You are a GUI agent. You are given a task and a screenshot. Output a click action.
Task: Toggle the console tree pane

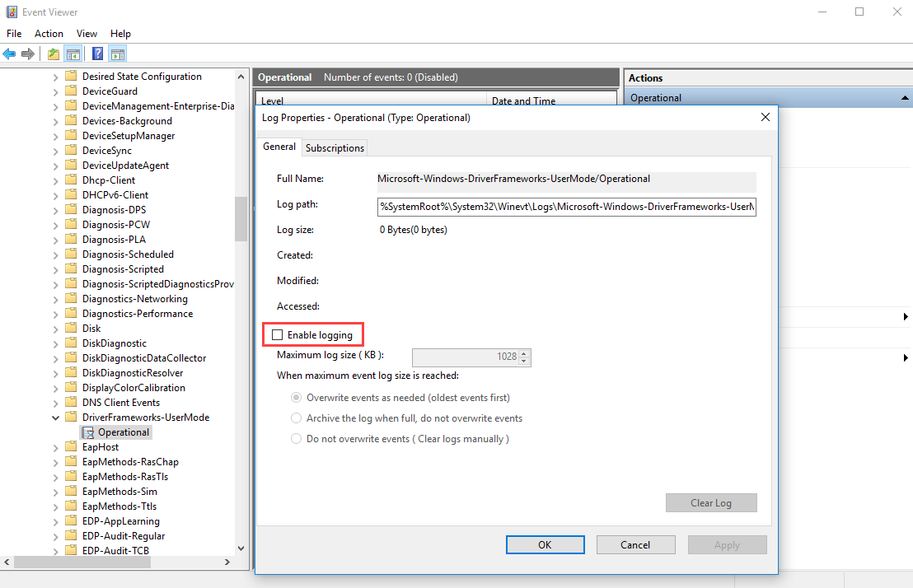tap(73, 54)
